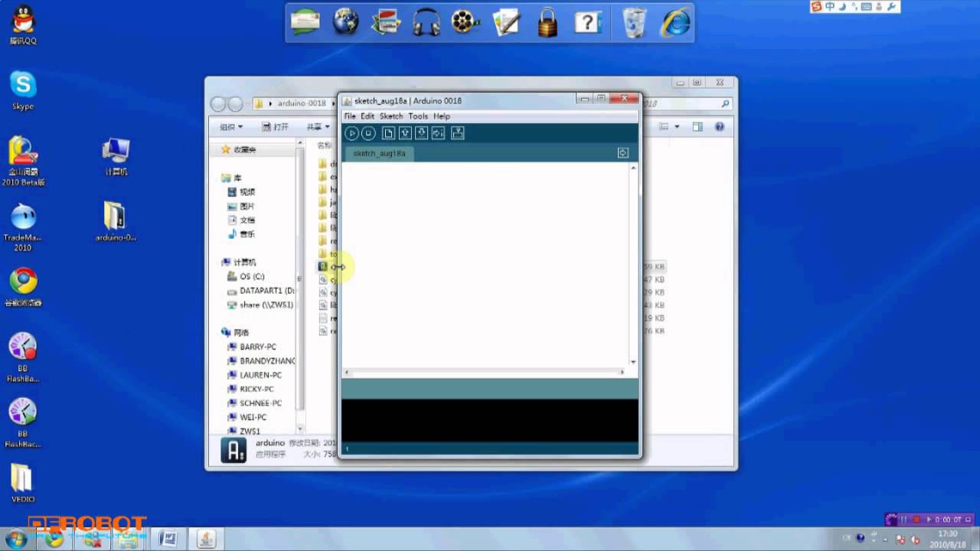Screen dimensions: 980x551
Task: Select 文档 library in Explorer sidebar
Action: pos(241,220)
